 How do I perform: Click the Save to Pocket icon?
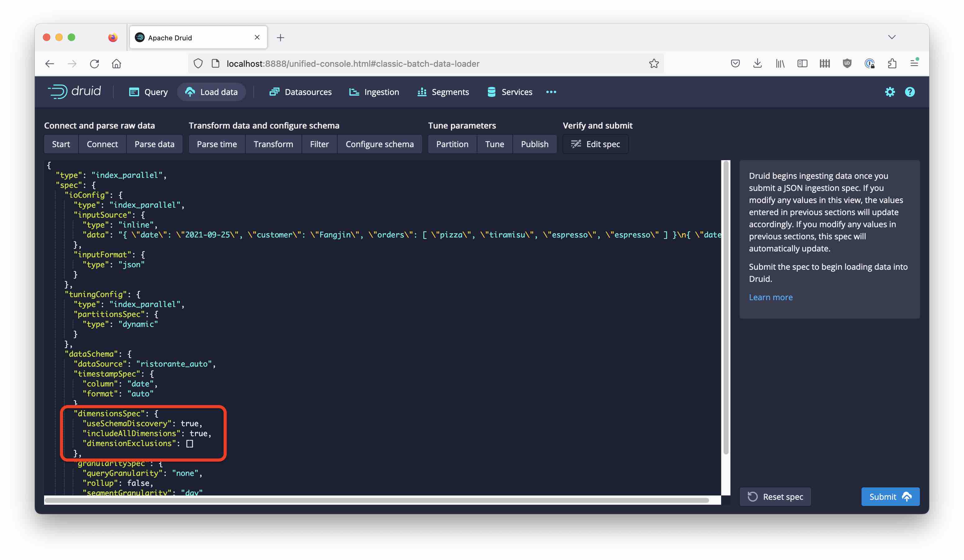click(x=735, y=63)
